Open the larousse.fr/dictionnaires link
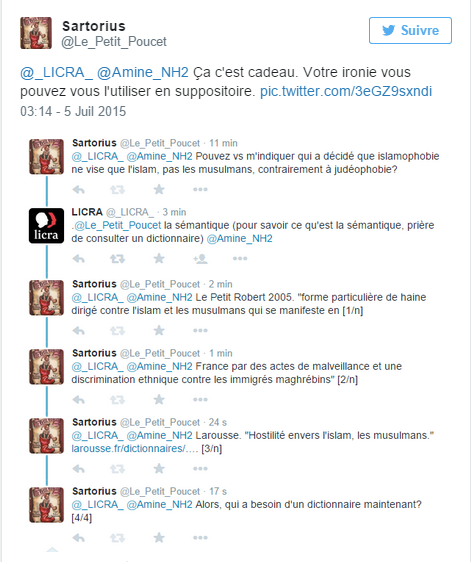The image size is (472, 564). (x=135, y=449)
